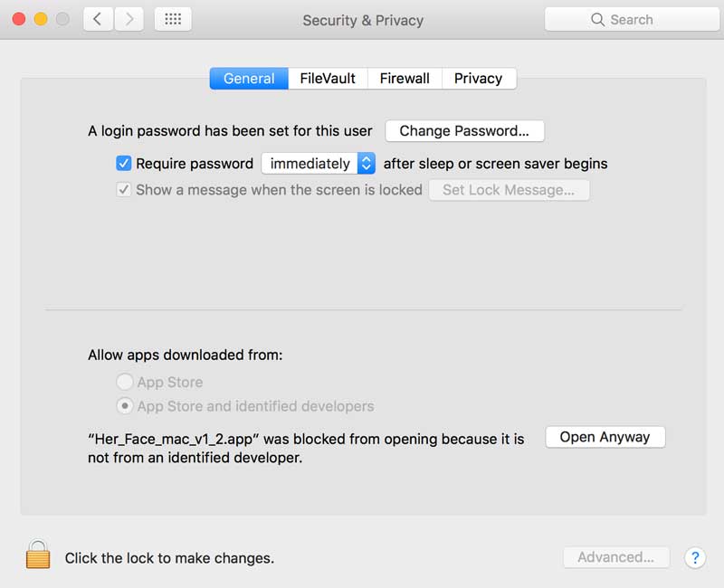Click the search magnifier icon

(597, 19)
